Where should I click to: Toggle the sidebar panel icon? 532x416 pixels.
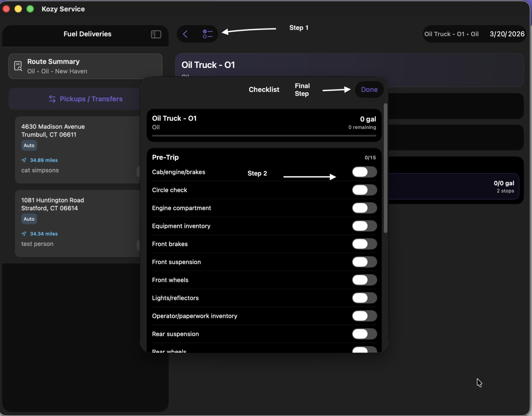coord(156,34)
